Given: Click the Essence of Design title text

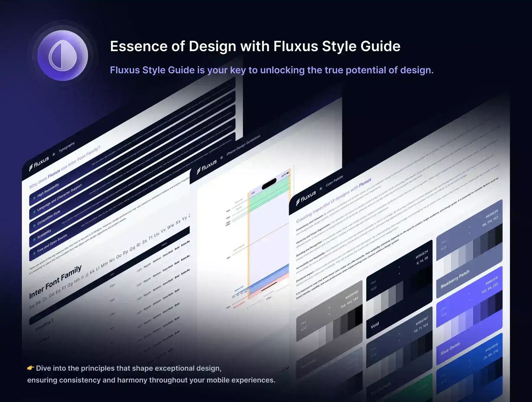Looking at the screenshot, I should coord(255,46).
